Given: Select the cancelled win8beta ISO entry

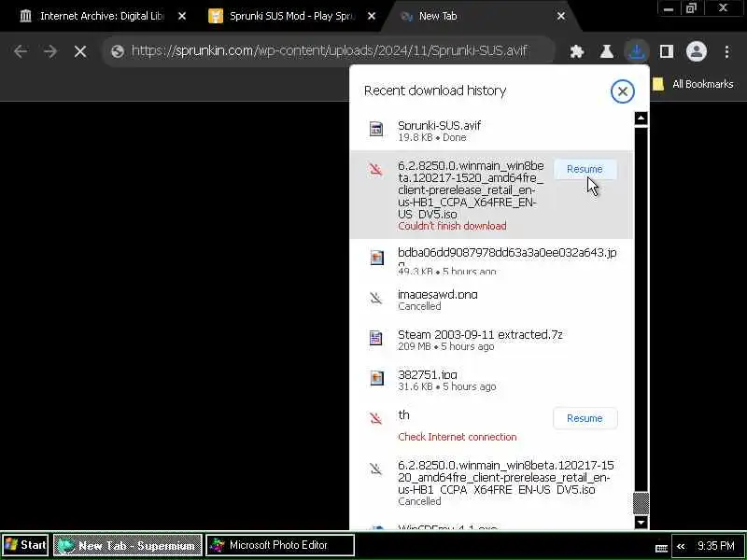Looking at the screenshot, I should 491,482.
